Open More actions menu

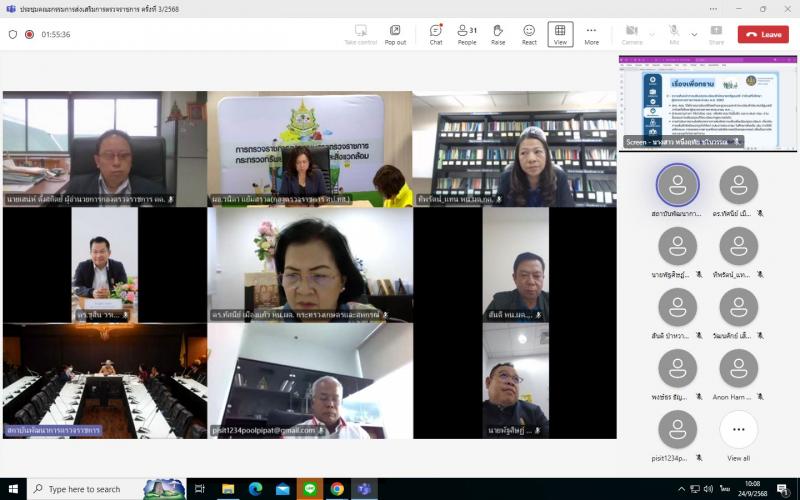tap(591, 35)
